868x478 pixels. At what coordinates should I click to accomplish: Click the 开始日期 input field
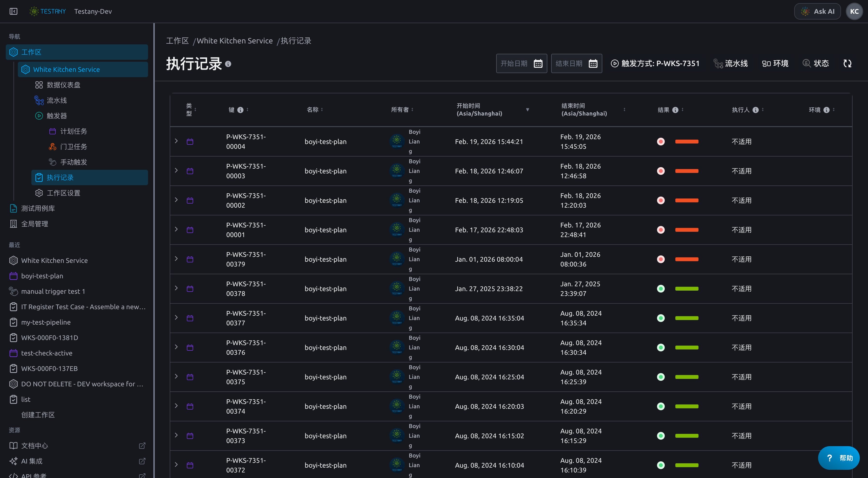click(522, 63)
